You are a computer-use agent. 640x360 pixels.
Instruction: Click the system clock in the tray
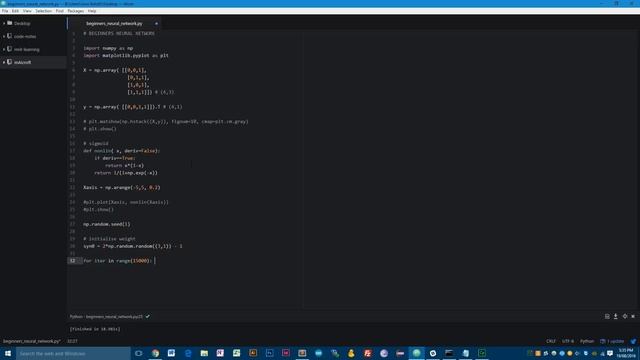626,353
